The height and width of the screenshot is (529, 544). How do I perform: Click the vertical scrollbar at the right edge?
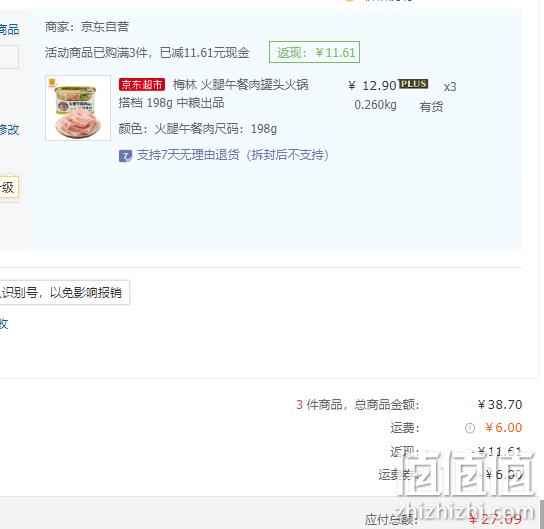click(542, 514)
